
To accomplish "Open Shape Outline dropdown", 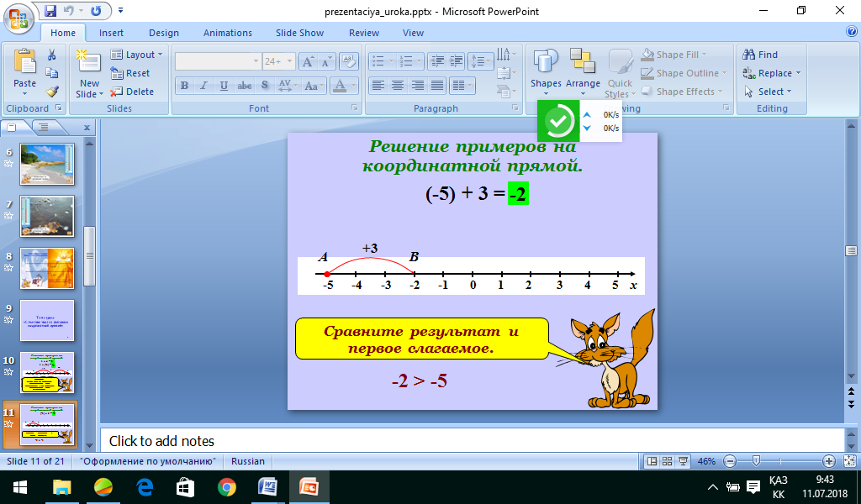I will (x=684, y=73).
